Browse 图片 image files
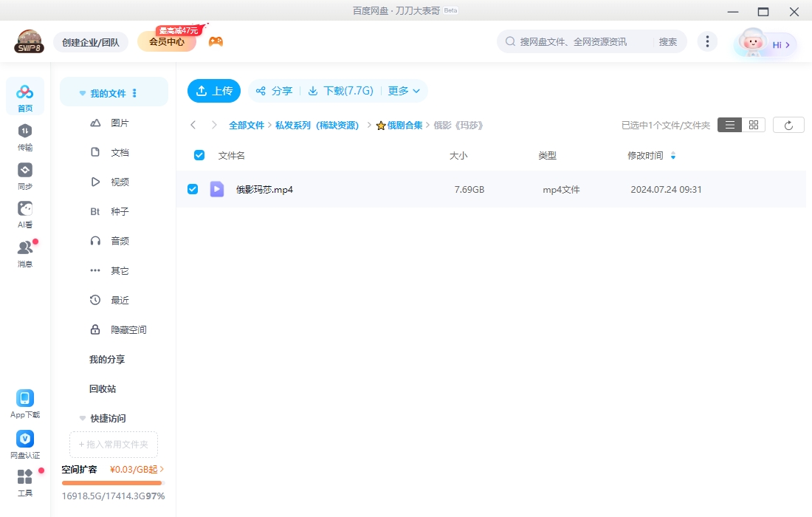Screen dimensions: 812x517 (x=120, y=123)
